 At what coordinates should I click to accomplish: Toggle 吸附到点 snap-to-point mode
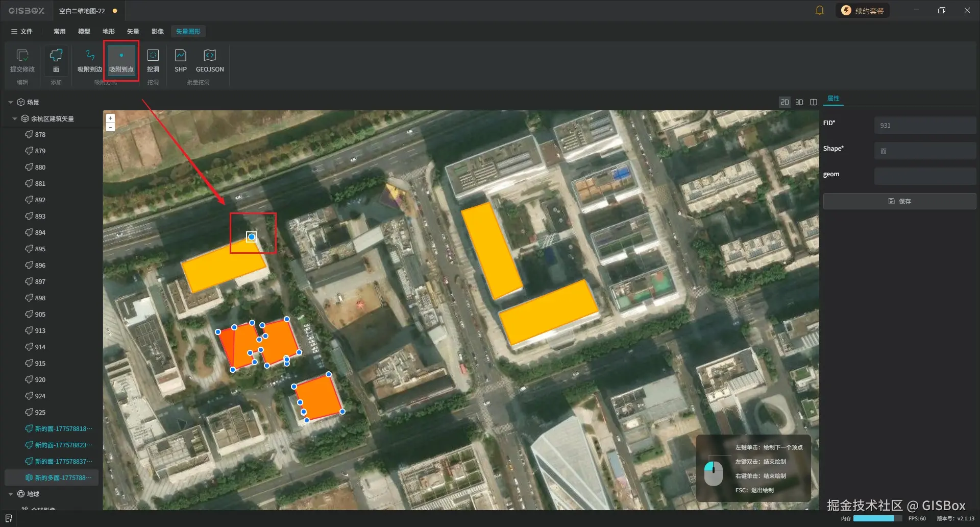tap(121, 61)
